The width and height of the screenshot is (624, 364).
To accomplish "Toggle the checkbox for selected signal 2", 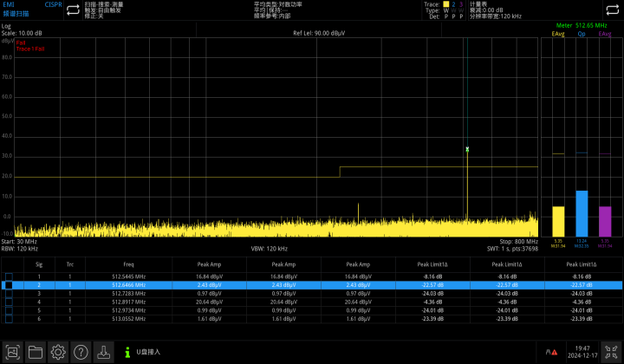I will point(9,284).
